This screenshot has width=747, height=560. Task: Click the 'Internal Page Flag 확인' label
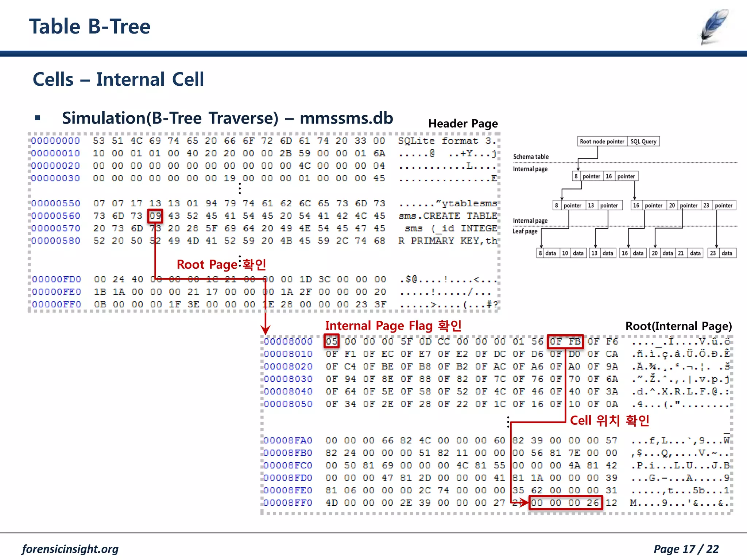(393, 326)
